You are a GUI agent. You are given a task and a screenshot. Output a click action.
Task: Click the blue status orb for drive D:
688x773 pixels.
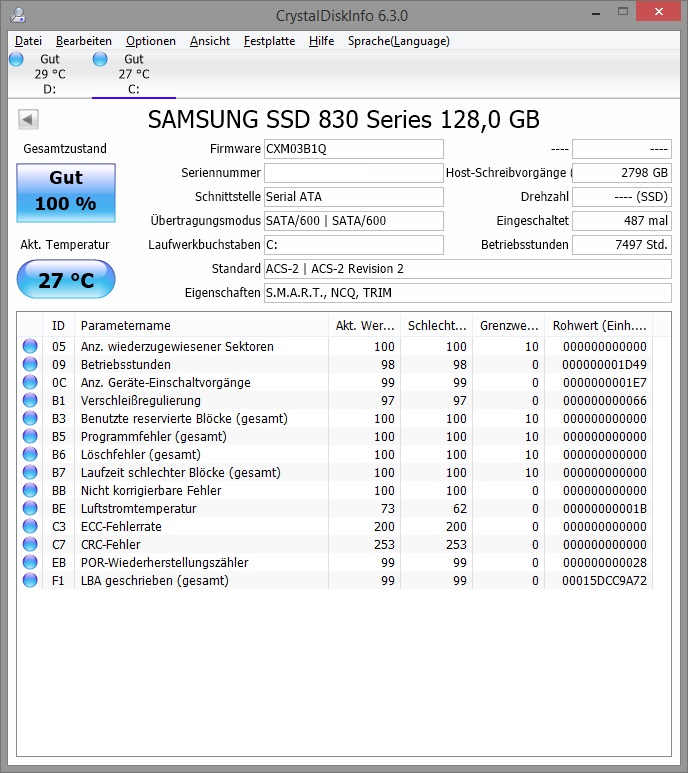tap(16, 59)
